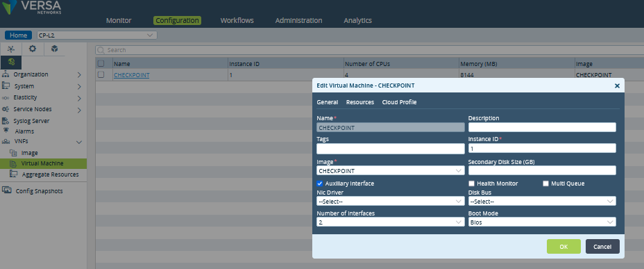
Task: Click the Home button
Action: click(19, 35)
